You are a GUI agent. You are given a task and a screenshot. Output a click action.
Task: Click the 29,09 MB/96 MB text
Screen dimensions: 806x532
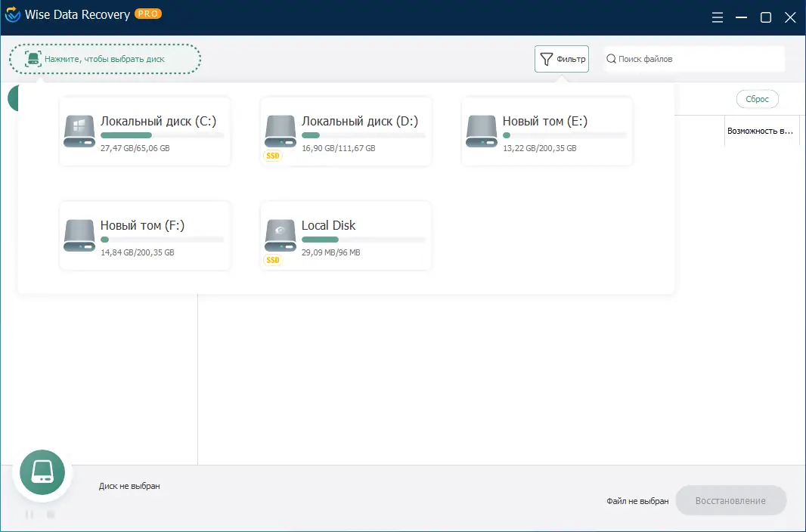330,252
